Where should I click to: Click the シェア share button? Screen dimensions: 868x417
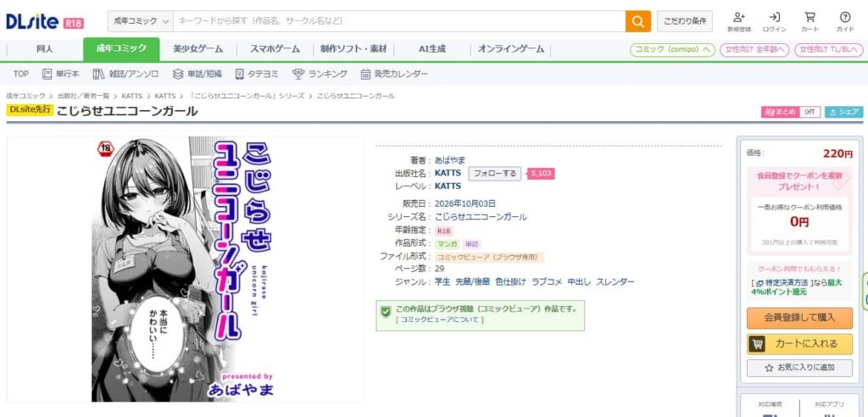pyautogui.click(x=843, y=112)
